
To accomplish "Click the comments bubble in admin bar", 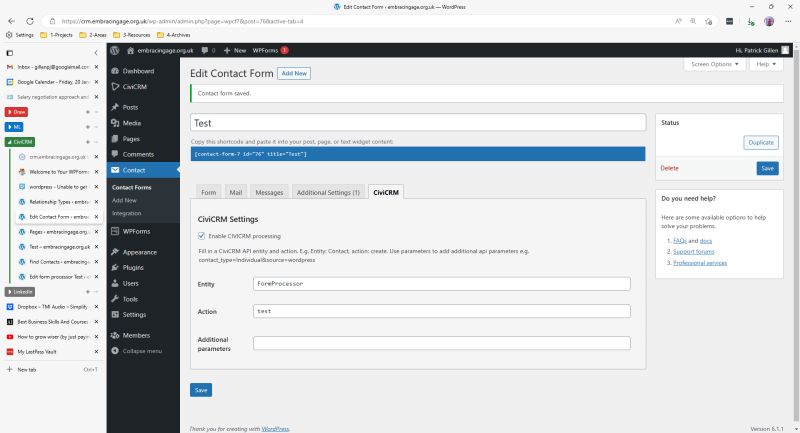I will (208, 50).
